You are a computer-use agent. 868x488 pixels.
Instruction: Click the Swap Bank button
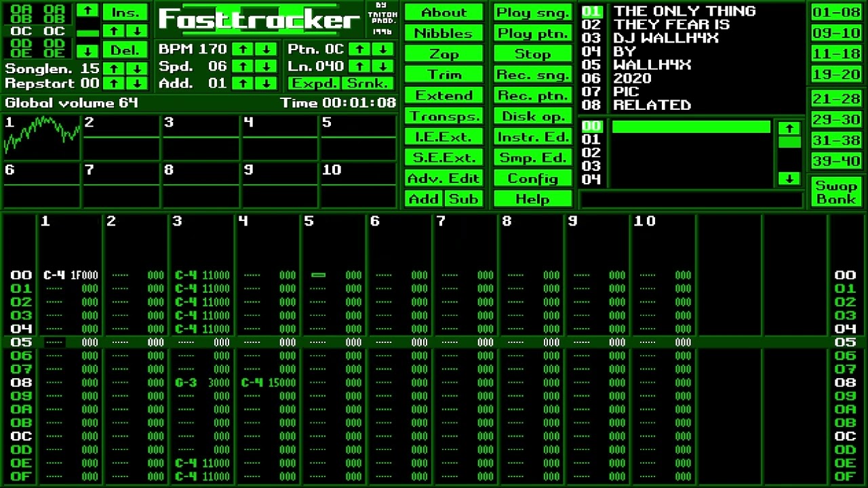(836, 192)
